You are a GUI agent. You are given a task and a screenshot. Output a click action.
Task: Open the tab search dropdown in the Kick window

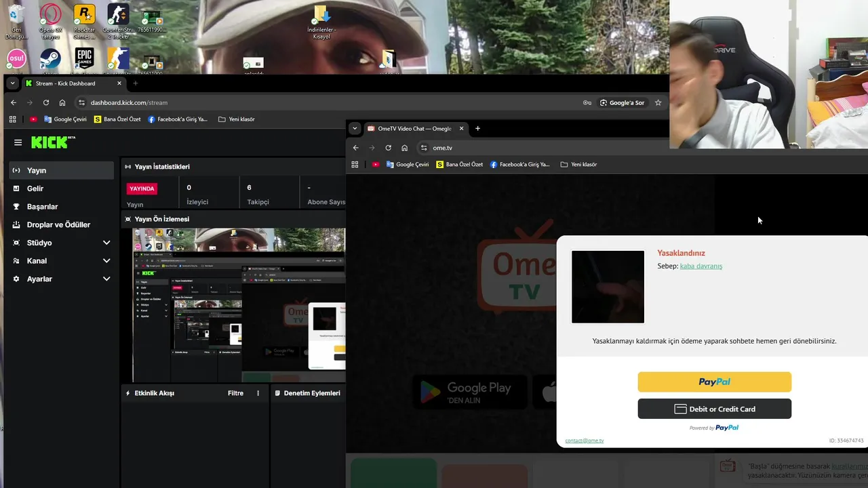pyautogui.click(x=12, y=83)
